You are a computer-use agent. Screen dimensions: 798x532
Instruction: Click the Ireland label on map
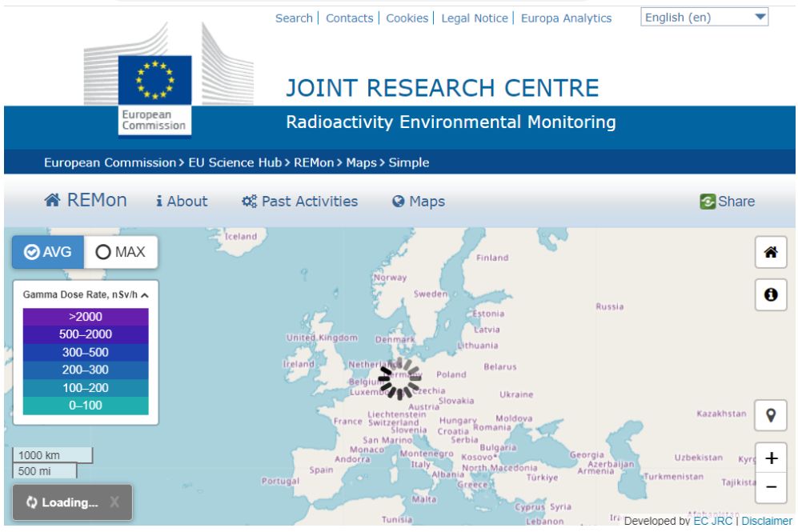[x=299, y=364]
